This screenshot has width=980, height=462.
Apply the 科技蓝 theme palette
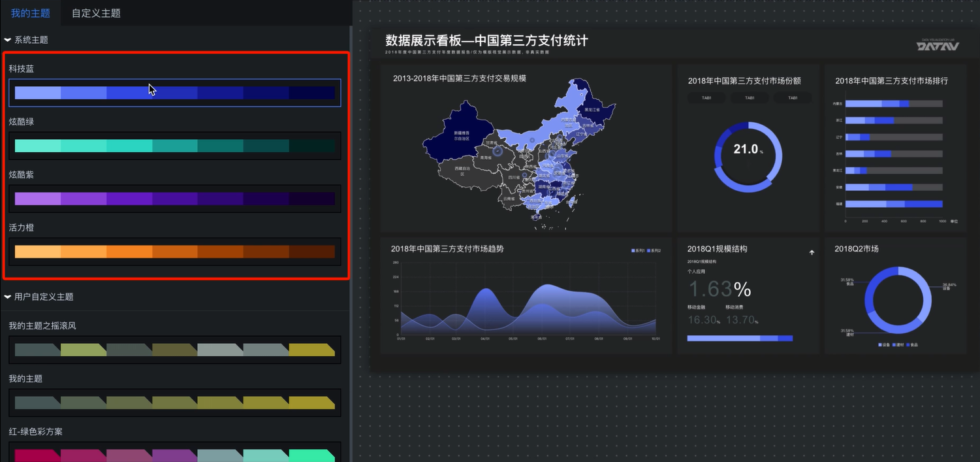tap(175, 93)
